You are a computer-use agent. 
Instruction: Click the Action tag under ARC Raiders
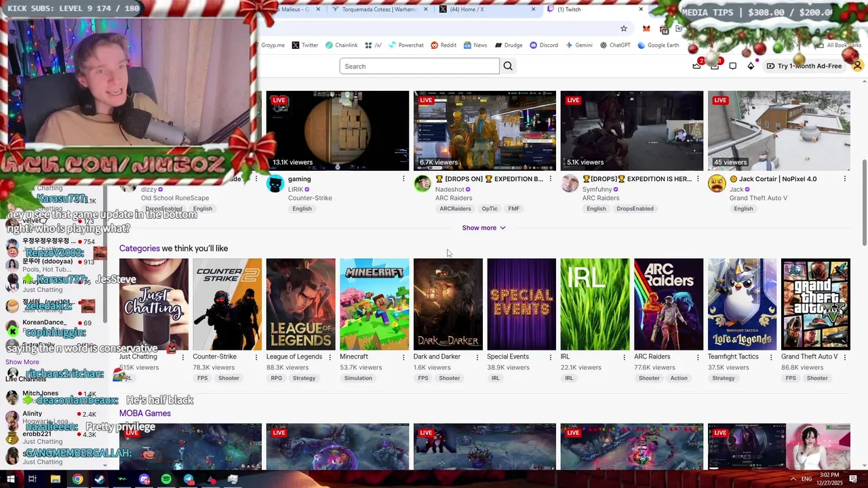[x=679, y=378]
